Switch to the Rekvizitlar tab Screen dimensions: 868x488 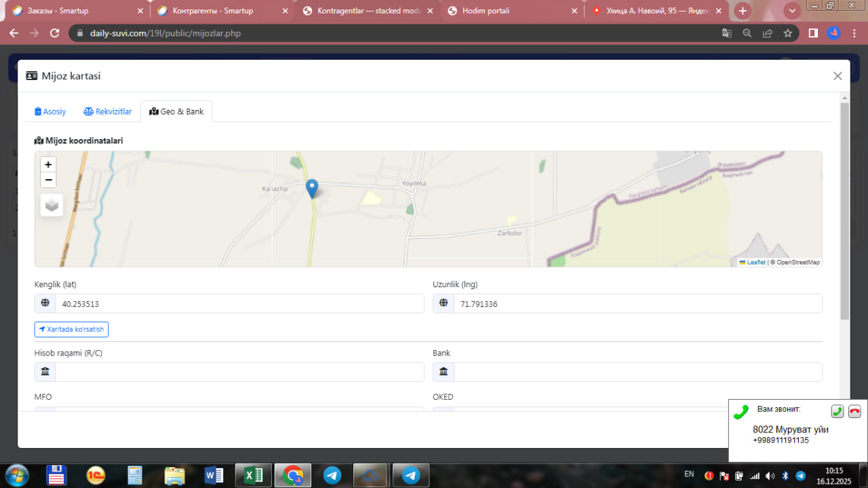tap(107, 111)
